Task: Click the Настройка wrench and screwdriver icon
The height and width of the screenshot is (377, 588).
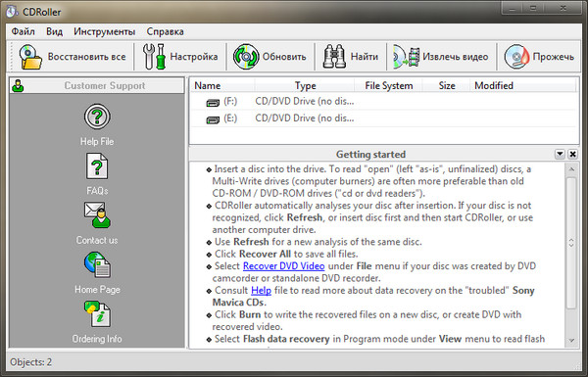Action: pos(154,57)
